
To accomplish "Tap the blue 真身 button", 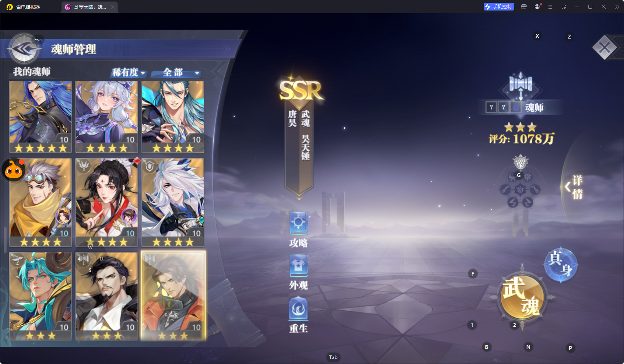I will pos(561,265).
